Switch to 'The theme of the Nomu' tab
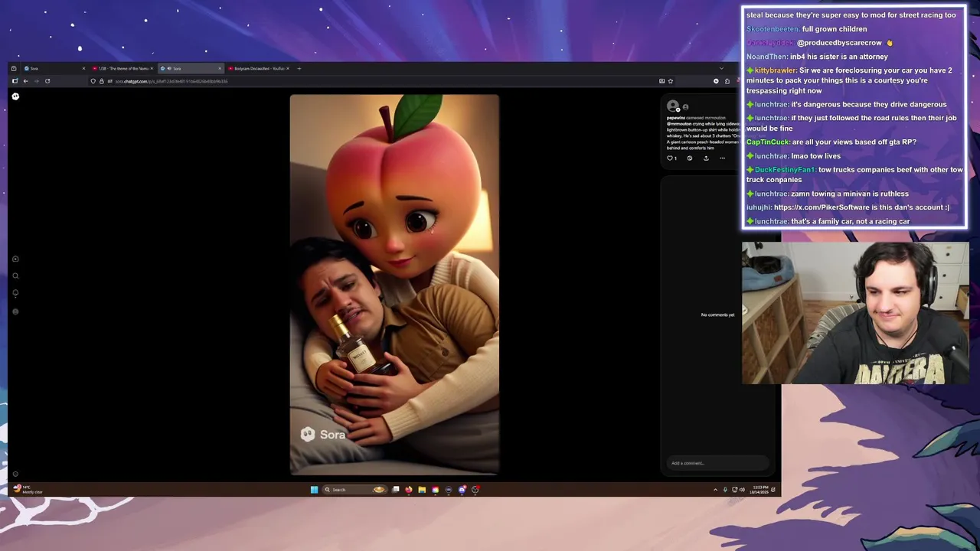 coord(122,69)
